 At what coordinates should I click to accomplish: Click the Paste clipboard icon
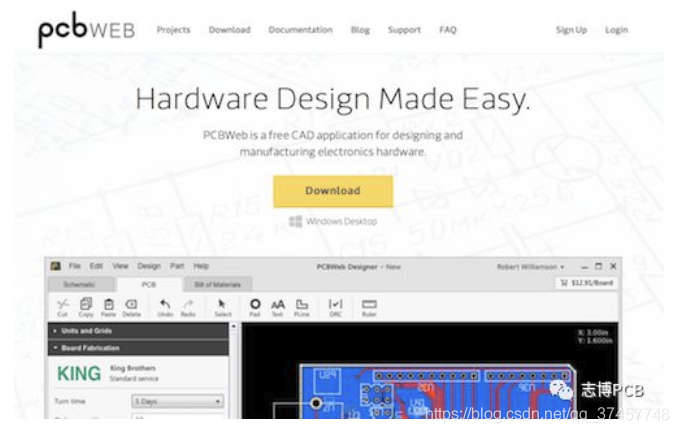108,307
